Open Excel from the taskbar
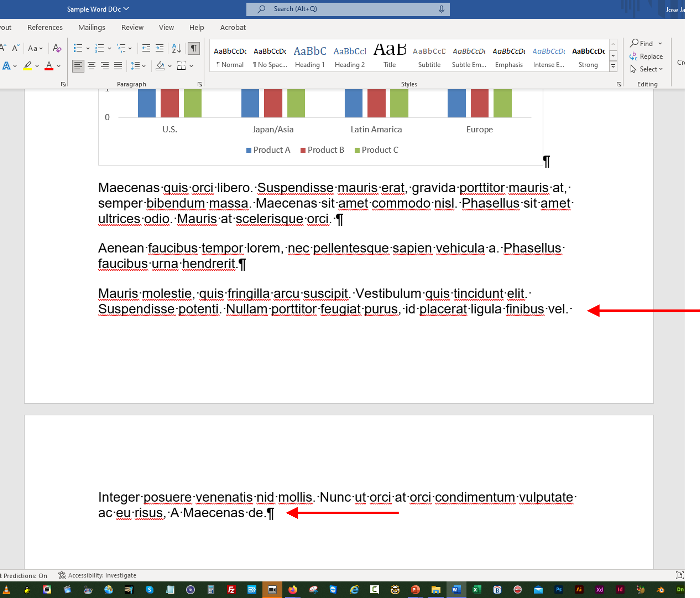Image resolution: width=700 pixels, height=598 pixels. pyautogui.click(x=476, y=590)
